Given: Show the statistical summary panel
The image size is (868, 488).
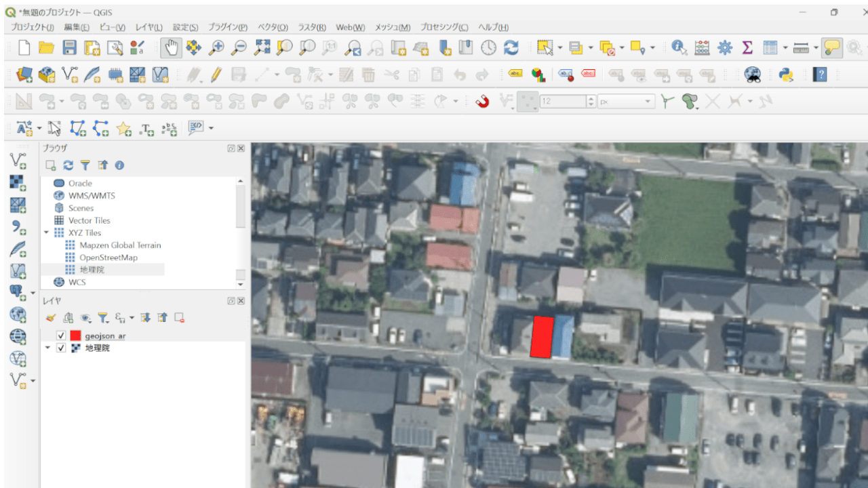Looking at the screenshot, I should 747,47.
